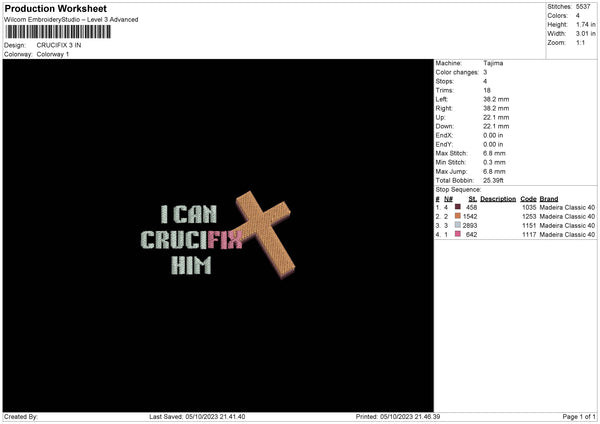Click the pink FIX lettering in design
The height and width of the screenshot is (424, 600).
coord(225,240)
